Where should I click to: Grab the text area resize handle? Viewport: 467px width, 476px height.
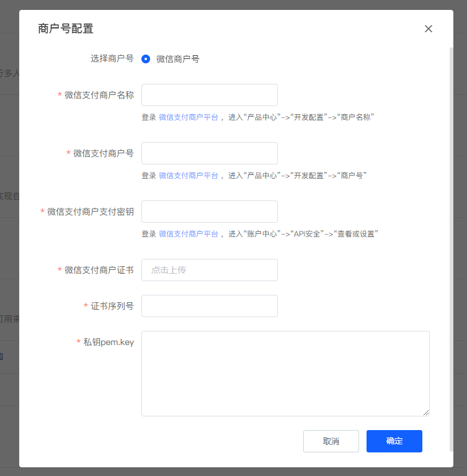click(x=426, y=413)
